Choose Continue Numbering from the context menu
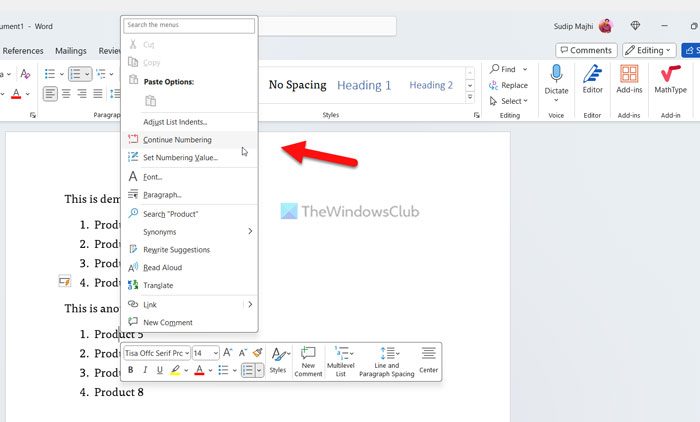 tap(190, 140)
